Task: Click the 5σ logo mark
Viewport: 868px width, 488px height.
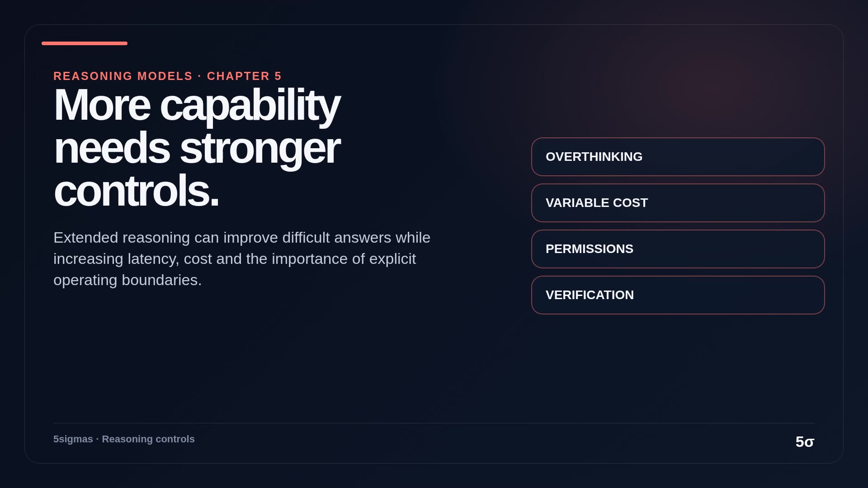Action: click(805, 442)
